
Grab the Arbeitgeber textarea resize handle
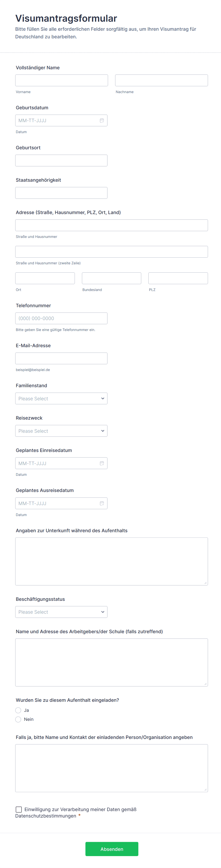point(205,684)
